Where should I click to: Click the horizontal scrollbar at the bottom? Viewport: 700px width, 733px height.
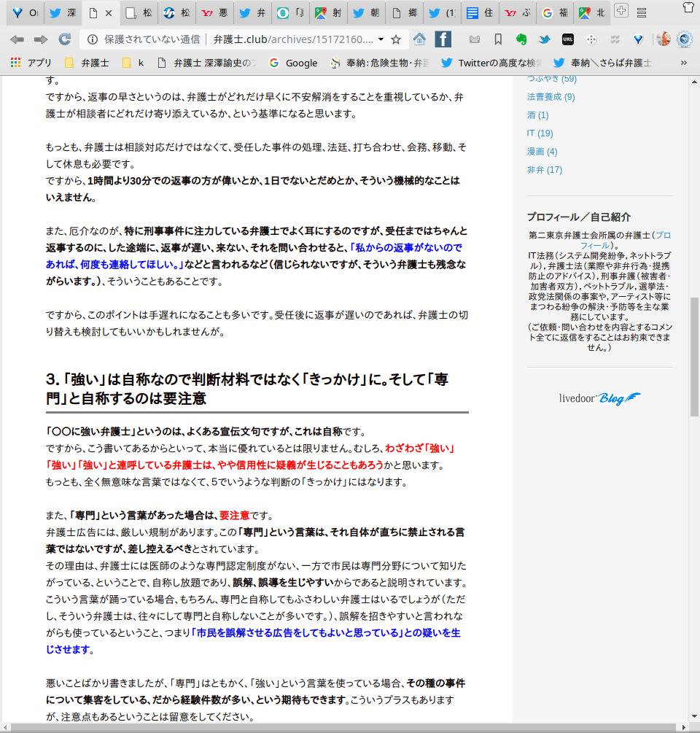point(345,728)
